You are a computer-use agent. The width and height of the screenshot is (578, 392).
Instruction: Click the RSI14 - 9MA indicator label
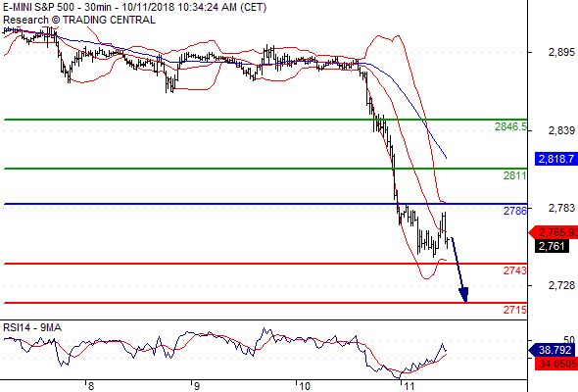pos(32,327)
